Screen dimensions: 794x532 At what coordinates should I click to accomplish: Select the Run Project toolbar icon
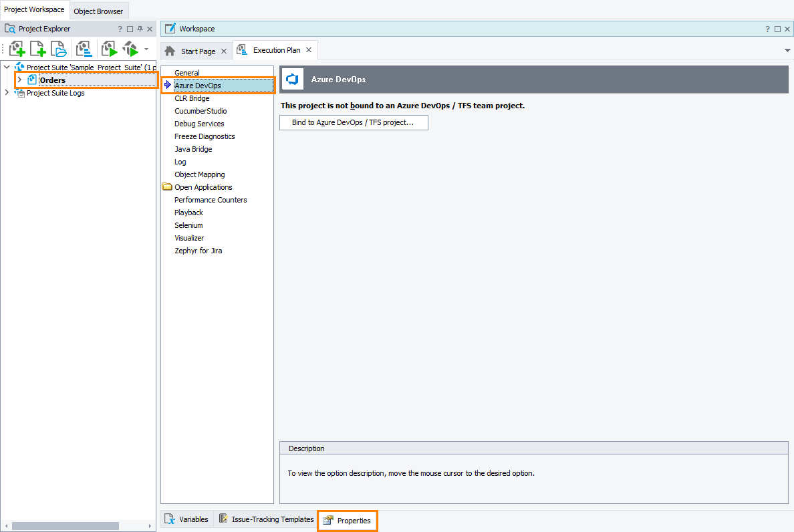click(108, 48)
